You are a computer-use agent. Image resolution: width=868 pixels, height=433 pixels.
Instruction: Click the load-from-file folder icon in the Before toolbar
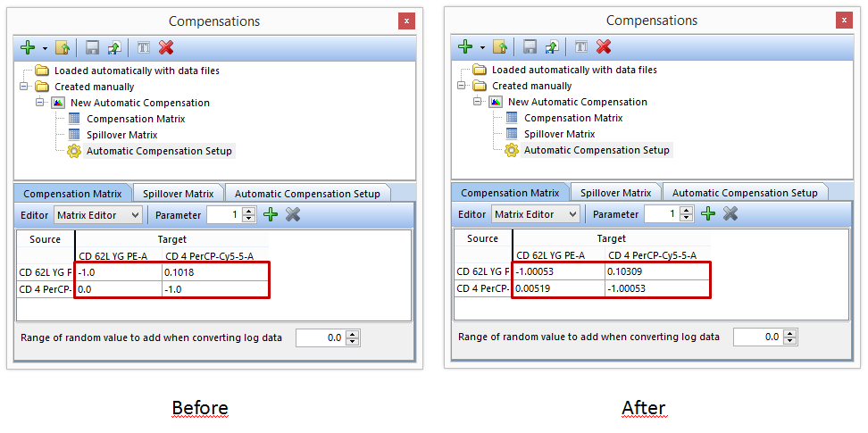63,47
